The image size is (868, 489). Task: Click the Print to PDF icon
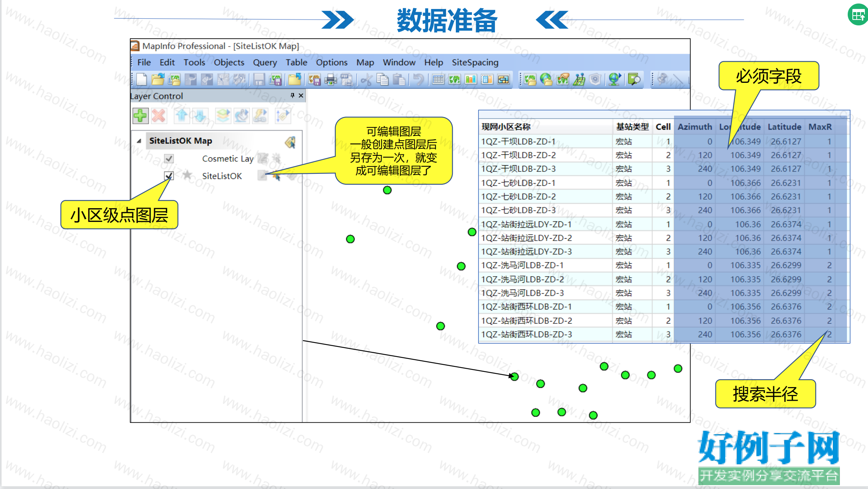point(347,80)
